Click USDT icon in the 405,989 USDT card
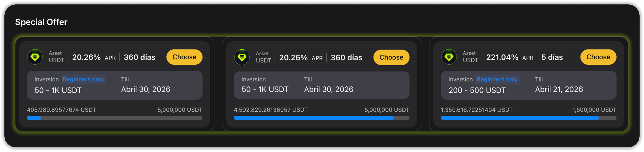Screen dimensions: 644x152 35,57
